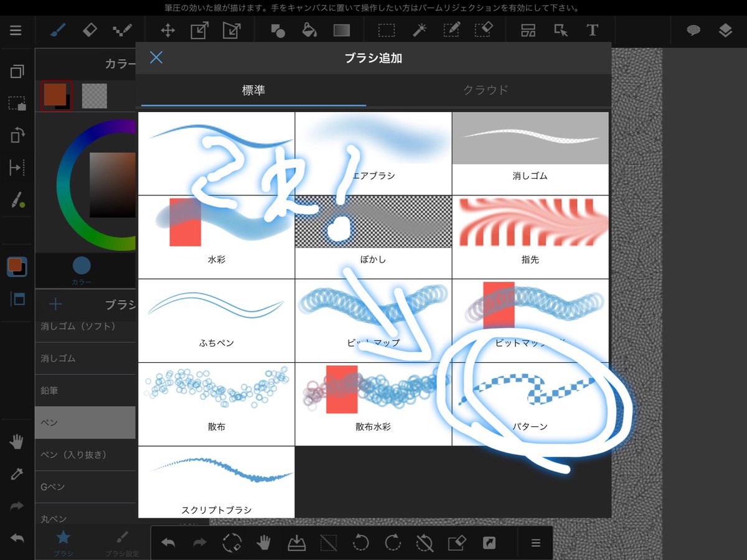Viewport: 747px width, 560px height.
Task: Tap the rotate canvas icon in left sidebar
Action: click(17, 135)
